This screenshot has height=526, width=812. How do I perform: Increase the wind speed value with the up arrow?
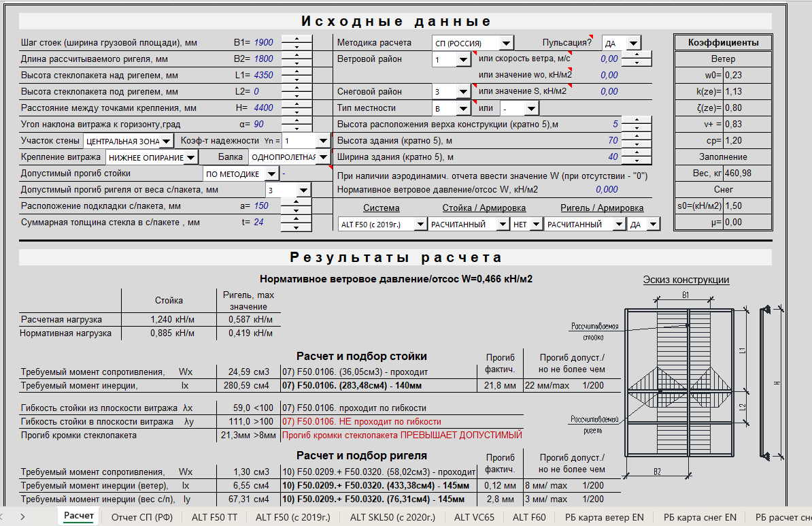click(x=637, y=55)
